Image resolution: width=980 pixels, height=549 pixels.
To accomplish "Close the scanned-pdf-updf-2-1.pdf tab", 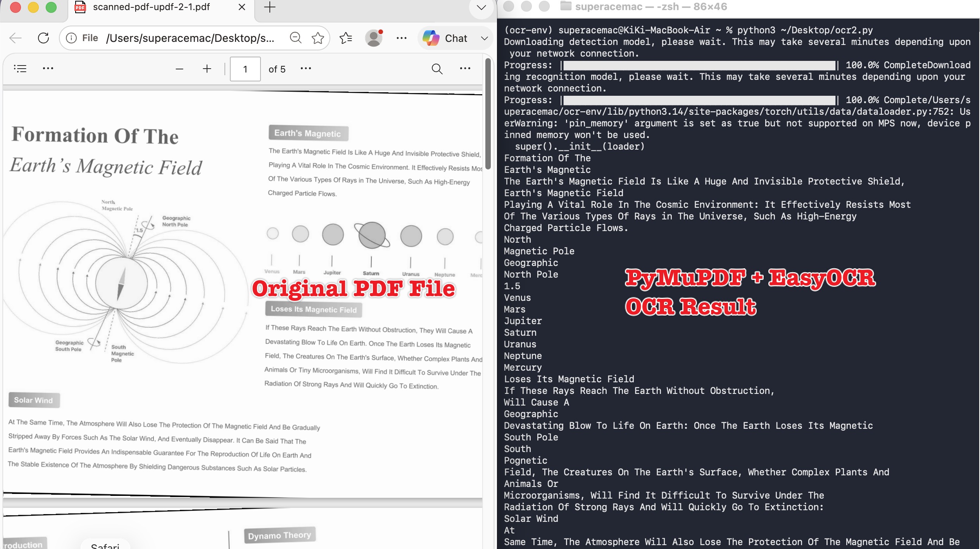I will click(242, 7).
